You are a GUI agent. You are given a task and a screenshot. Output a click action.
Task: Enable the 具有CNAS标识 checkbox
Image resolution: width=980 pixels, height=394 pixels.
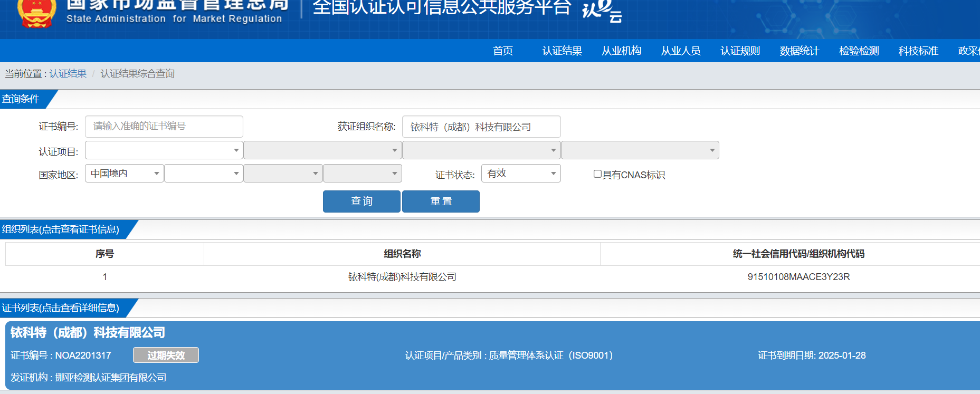597,174
